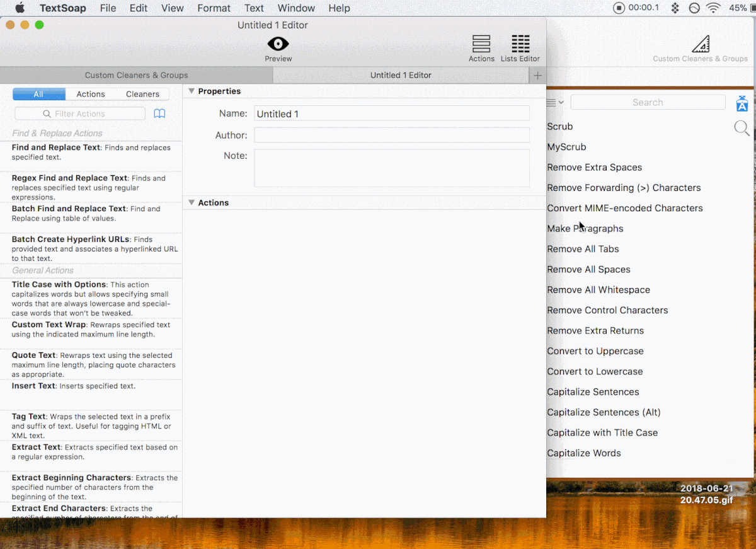This screenshot has height=549, width=756.
Task: Choose Remove All Spaces cleaner
Action: (x=588, y=270)
